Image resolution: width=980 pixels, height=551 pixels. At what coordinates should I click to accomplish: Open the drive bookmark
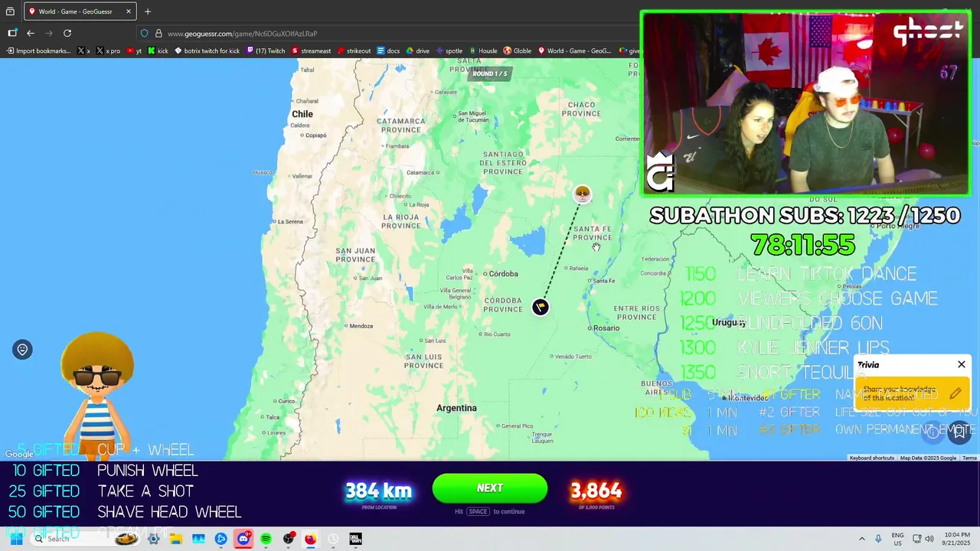[x=418, y=51]
